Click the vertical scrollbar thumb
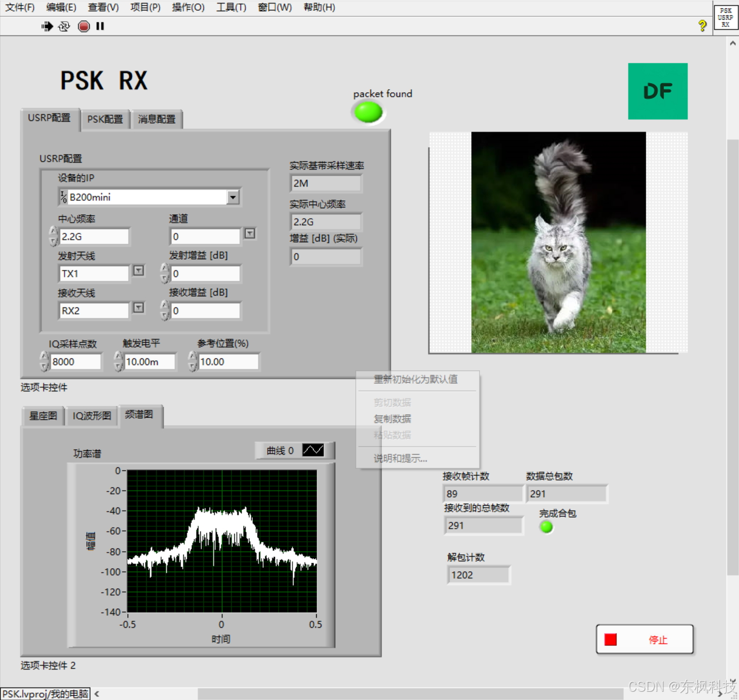This screenshot has height=700, width=739. pyautogui.click(x=732, y=356)
